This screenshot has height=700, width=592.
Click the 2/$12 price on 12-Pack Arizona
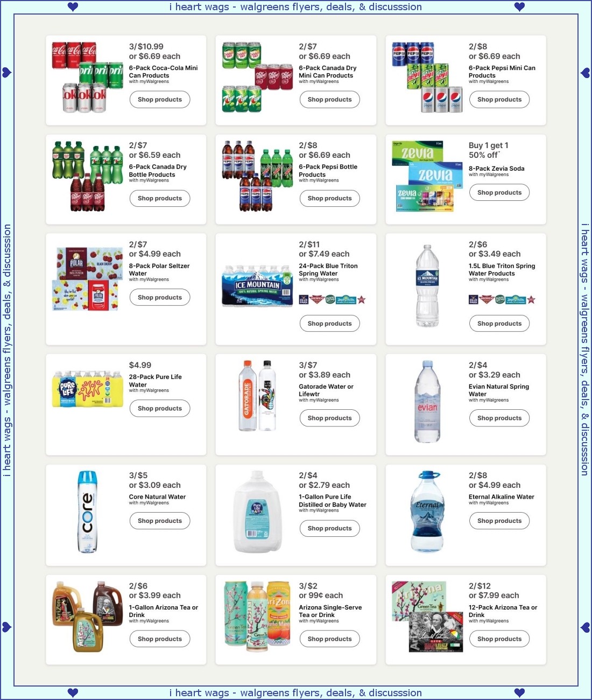click(480, 586)
